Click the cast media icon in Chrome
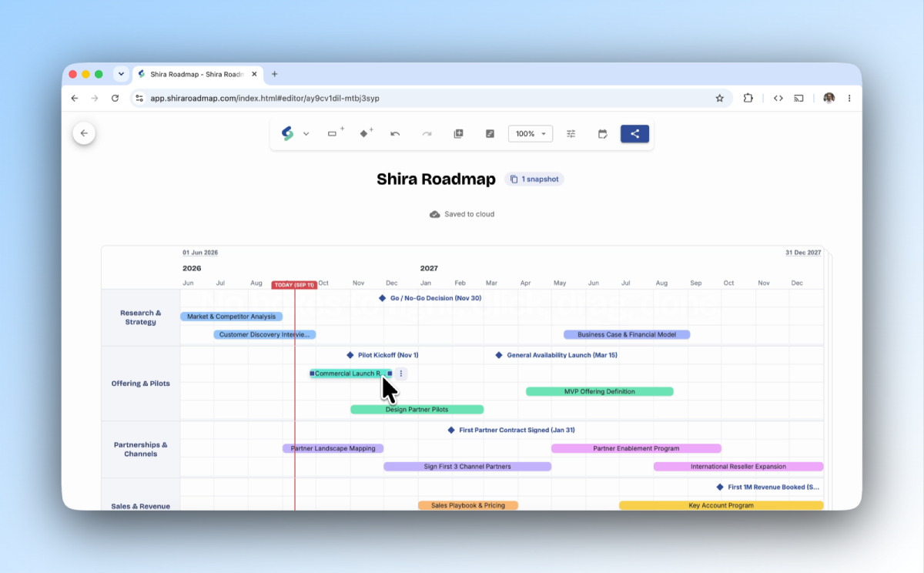The width and height of the screenshot is (924, 573). coord(799,98)
